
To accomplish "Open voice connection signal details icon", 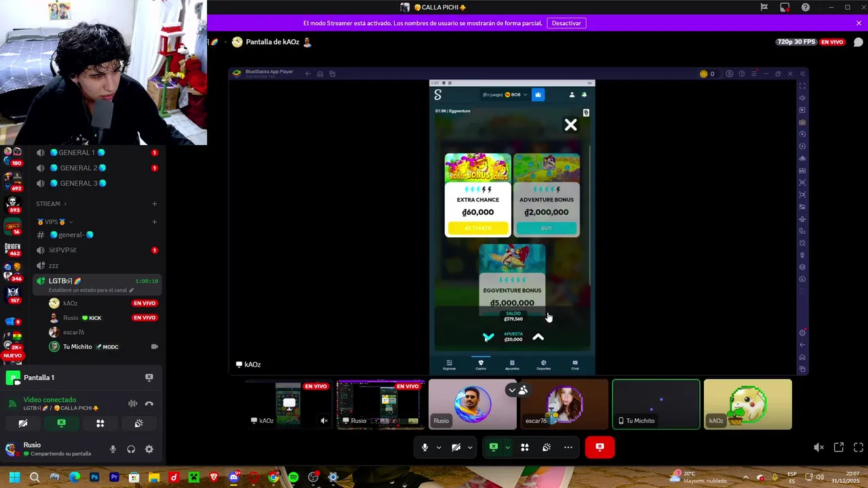I will (x=12, y=404).
